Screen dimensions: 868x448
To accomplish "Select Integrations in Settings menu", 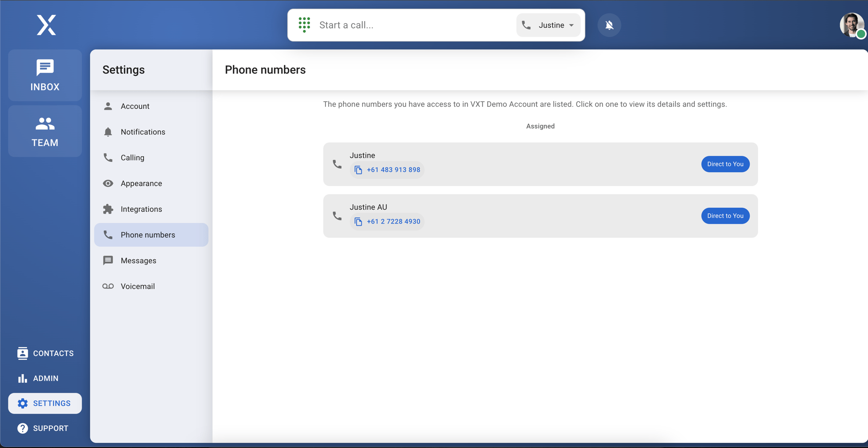I will click(141, 209).
